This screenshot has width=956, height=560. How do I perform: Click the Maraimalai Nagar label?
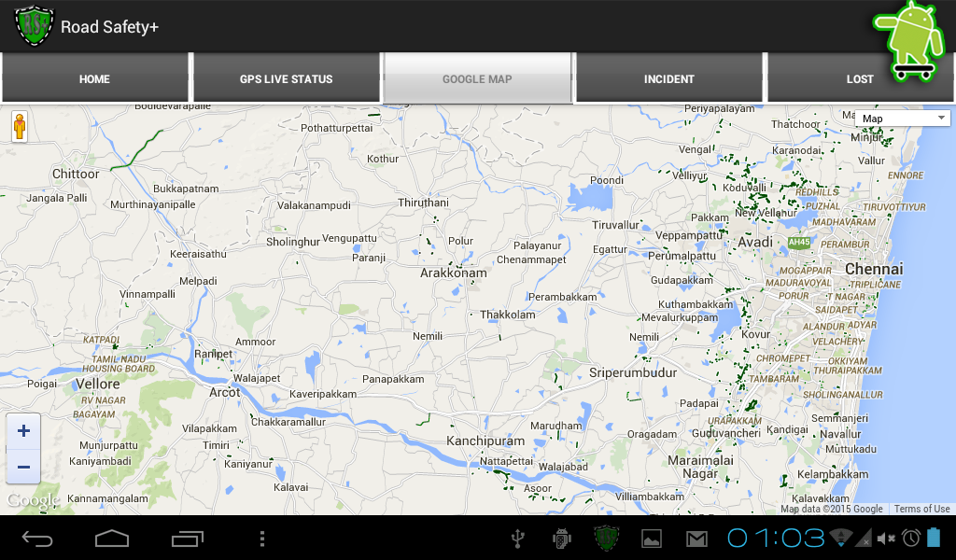tap(700, 467)
